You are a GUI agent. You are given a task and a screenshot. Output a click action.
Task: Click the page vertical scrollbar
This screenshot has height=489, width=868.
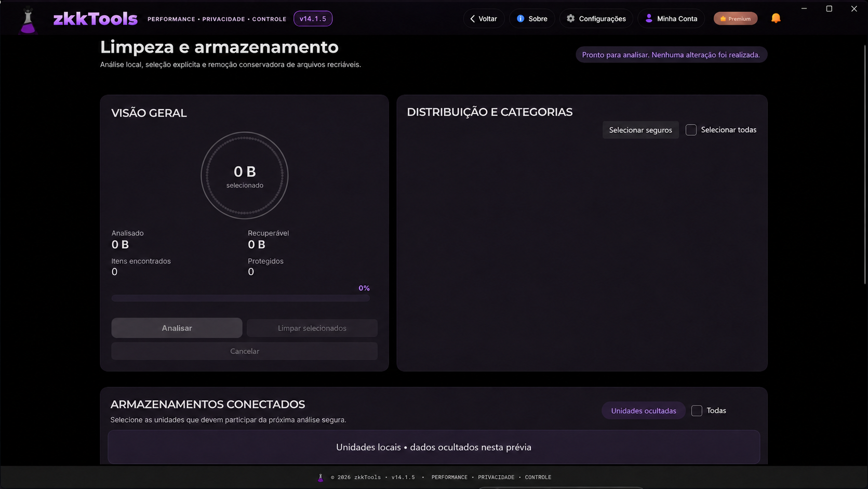864,164
